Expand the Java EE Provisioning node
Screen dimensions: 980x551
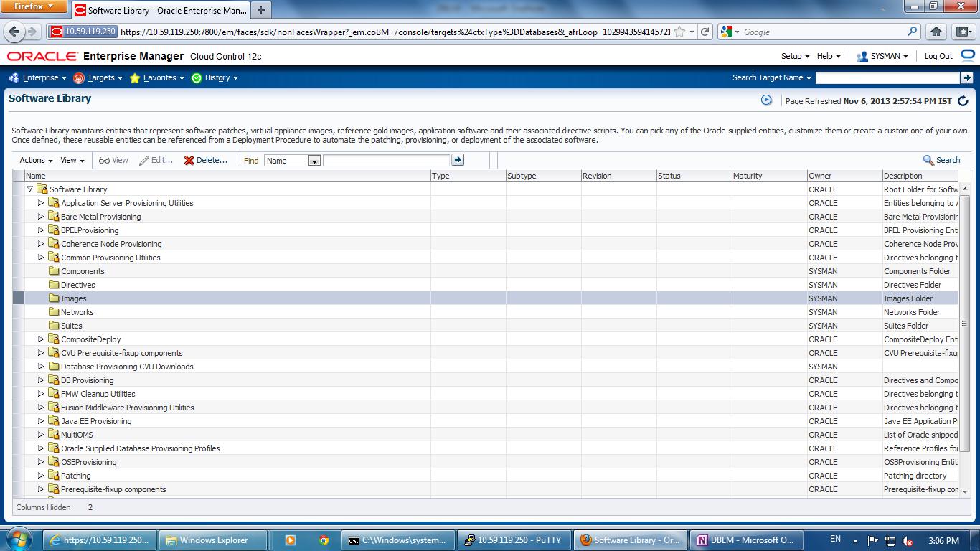coord(41,421)
